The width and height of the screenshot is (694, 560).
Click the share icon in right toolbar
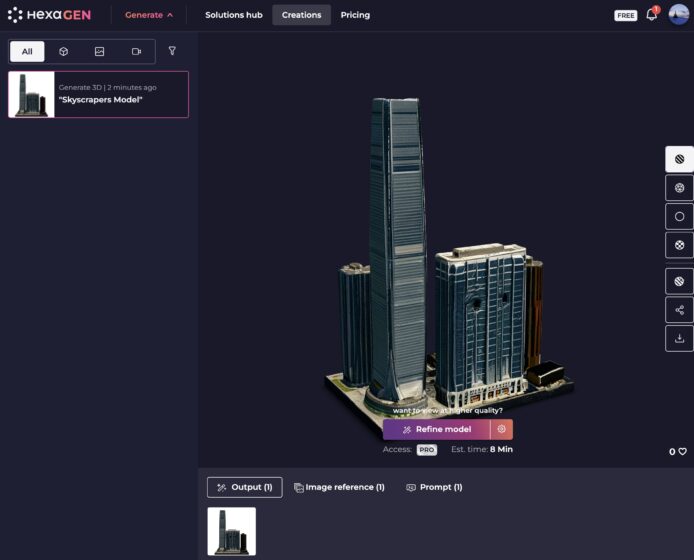pos(679,310)
